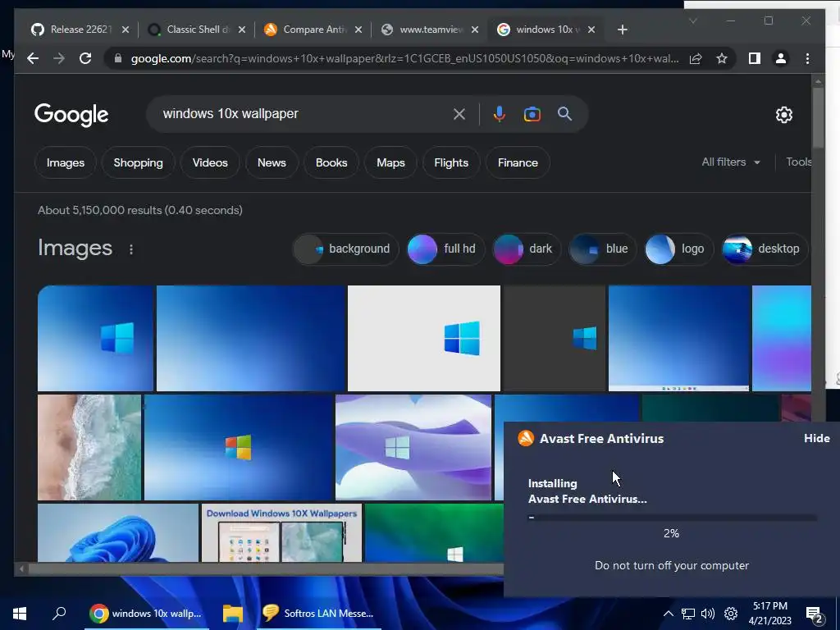This screenshot has width=840, height=630.
Task: Filter images by background chip
Action: point(345,249)
